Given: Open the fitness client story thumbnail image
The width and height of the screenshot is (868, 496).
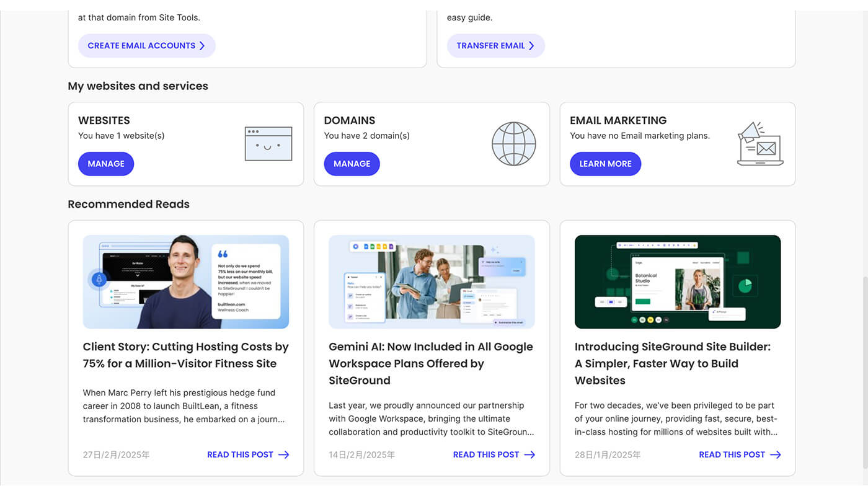Looking at the screenshot, I should [x=186, y=281].
